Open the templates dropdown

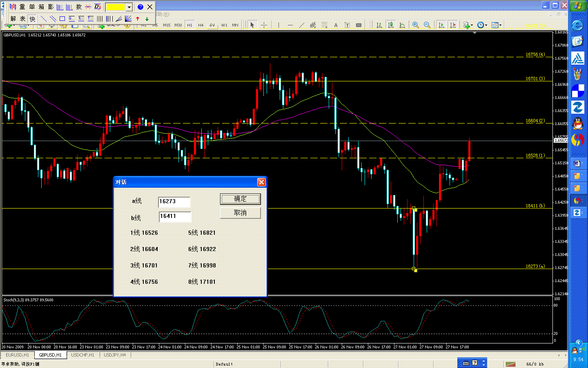click(x=497, y=25)
